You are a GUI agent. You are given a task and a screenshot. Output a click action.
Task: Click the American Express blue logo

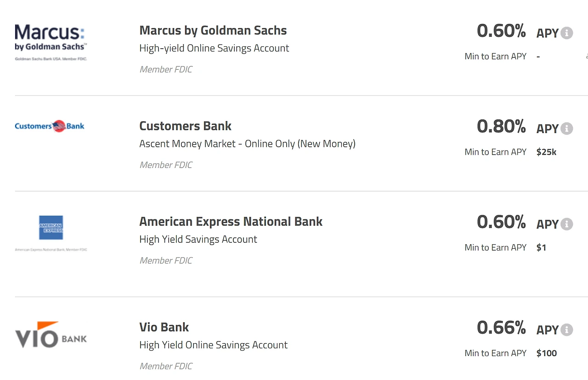coord(51,228)
